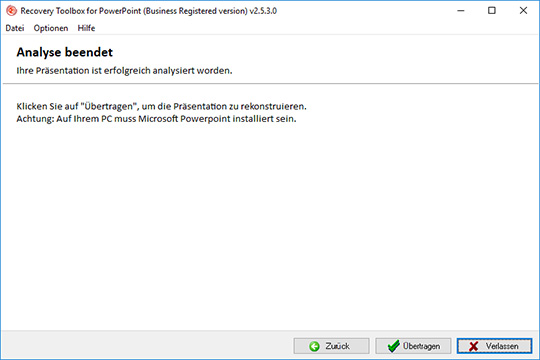Select the 'Analyse beendet' heading text
The height and width of the screenshot is (360, 540).
(64, 52)
